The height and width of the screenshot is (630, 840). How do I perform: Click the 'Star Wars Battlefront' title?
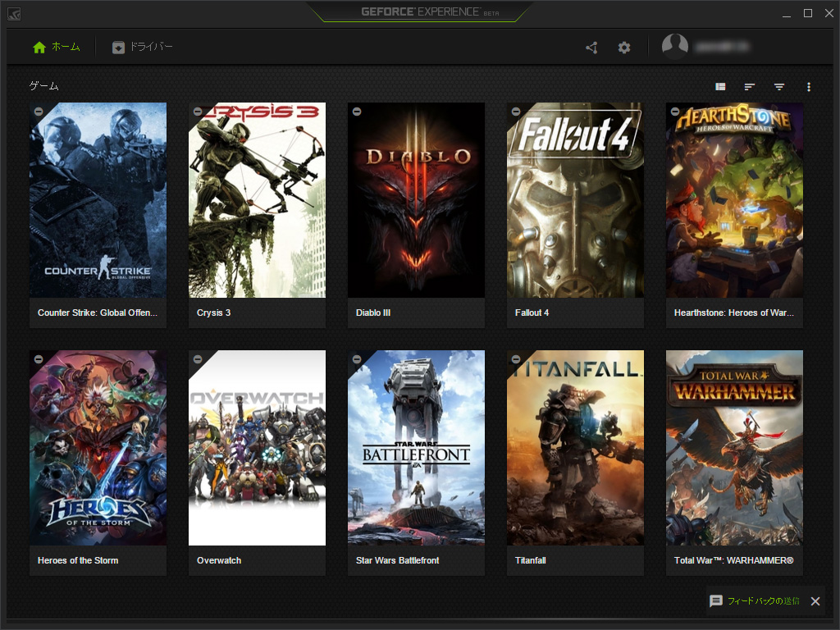(397, 560)
